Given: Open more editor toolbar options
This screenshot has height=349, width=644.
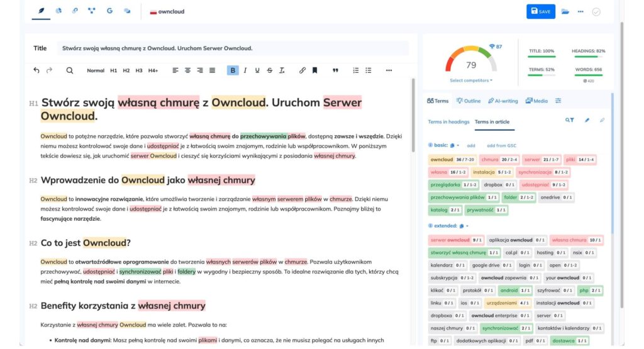Looking at the screenshot, I should pos(389,70).
